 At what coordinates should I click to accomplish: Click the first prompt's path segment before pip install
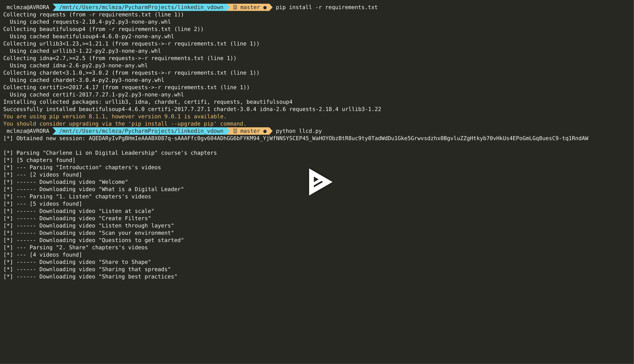141,7
